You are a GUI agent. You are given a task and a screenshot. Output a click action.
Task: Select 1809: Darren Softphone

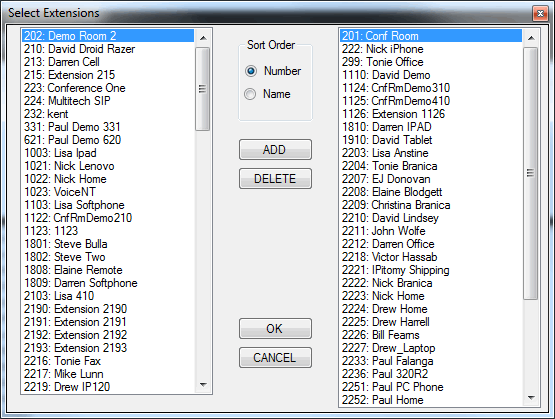click(x=108, y=283)
